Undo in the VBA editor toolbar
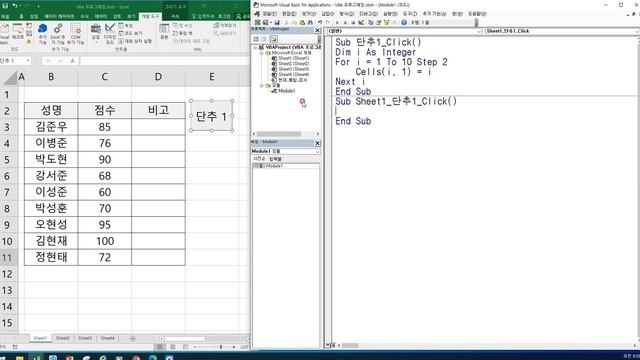The height and width of the screenshot is (360, 640). pos(320,22)
